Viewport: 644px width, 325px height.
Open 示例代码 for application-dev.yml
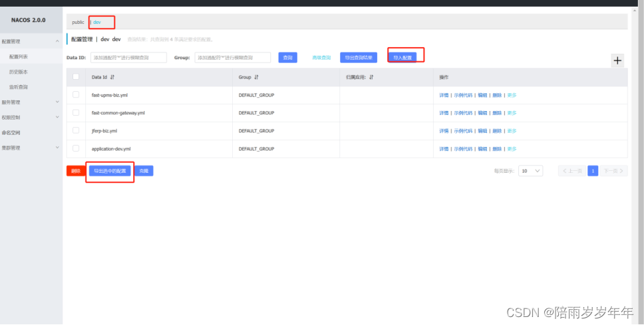tap(463, 149)
